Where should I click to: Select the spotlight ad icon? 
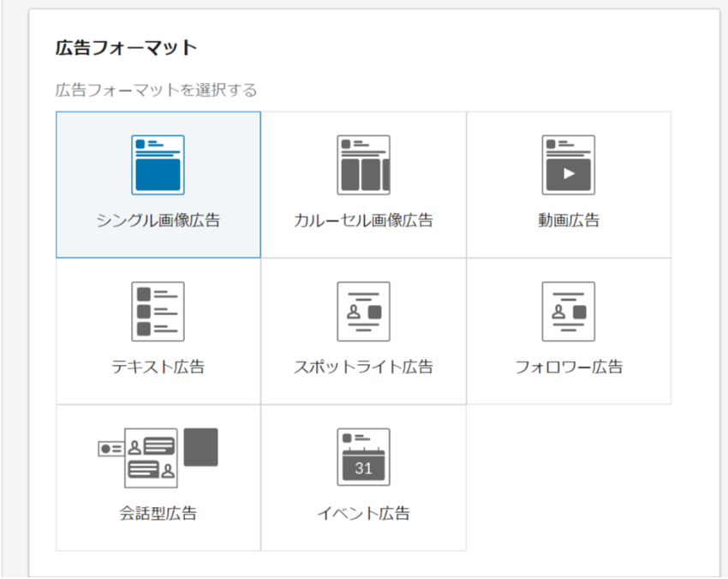(363, 312)
